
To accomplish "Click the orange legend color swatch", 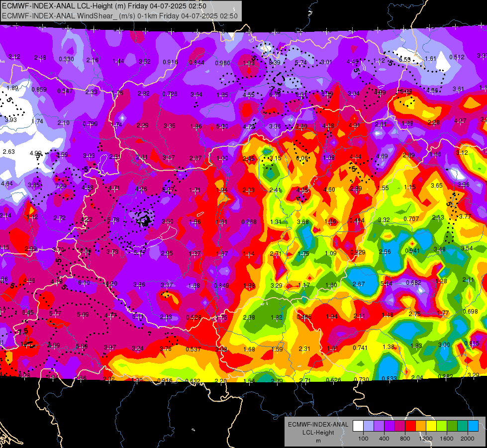I will [421, 426].
